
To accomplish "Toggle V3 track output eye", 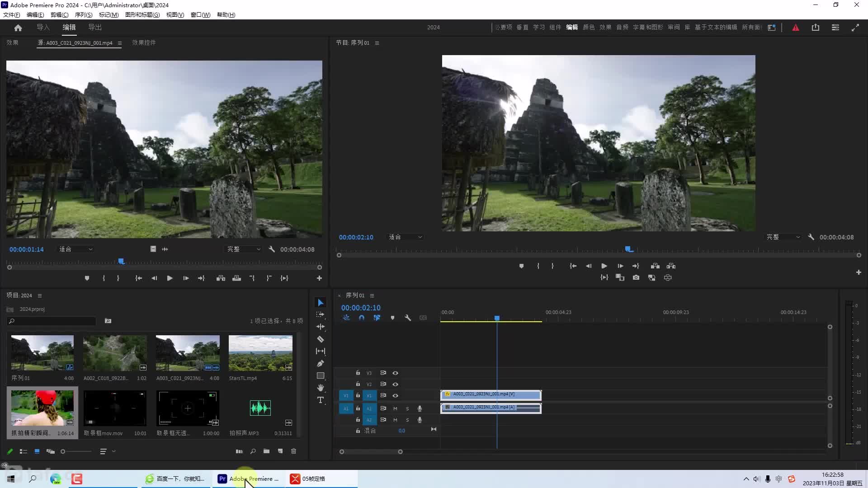I will click(395, 373).
